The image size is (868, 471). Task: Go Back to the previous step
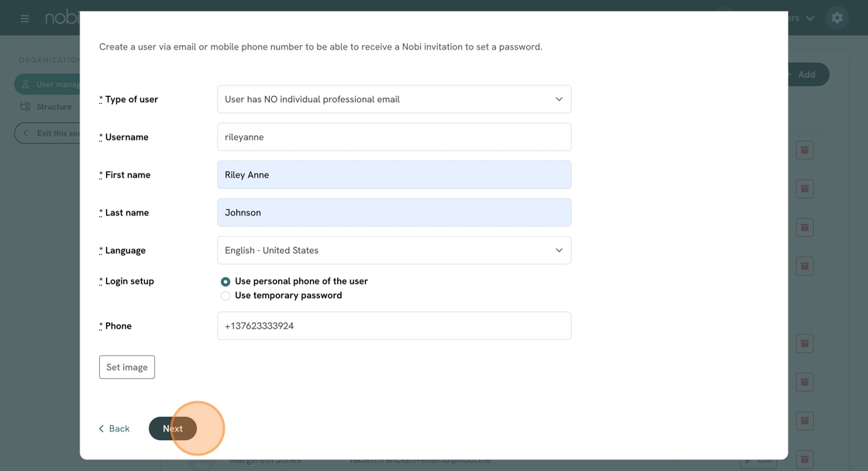114,428
